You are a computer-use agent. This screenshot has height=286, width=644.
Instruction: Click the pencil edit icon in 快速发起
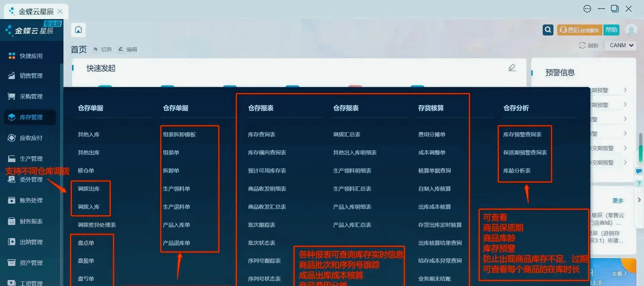[512, 68]
